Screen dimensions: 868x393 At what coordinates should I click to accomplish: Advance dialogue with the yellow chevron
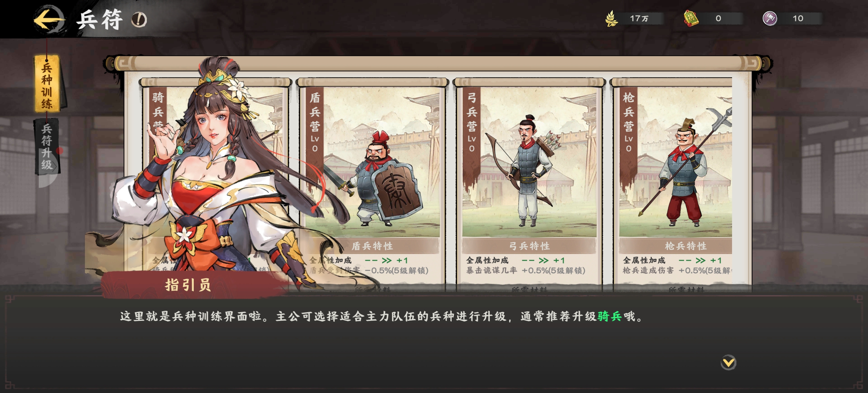tap(728, 363)
